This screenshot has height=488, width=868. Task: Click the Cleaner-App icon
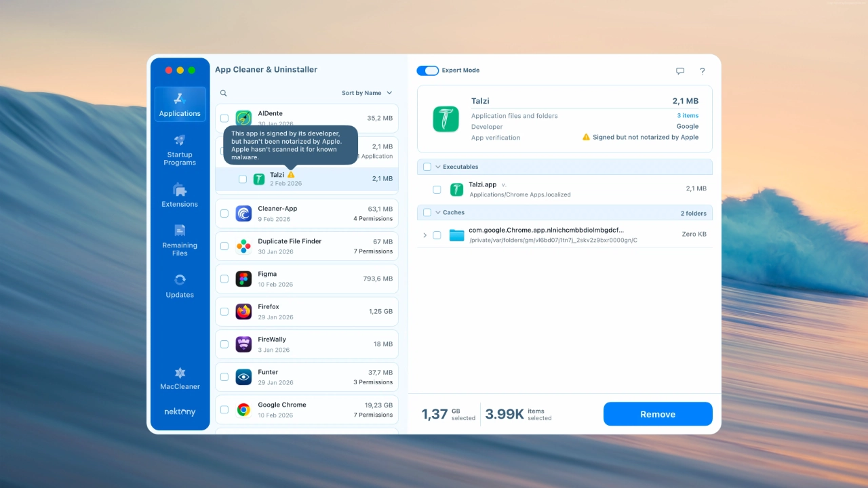click(x=243, y=213)
